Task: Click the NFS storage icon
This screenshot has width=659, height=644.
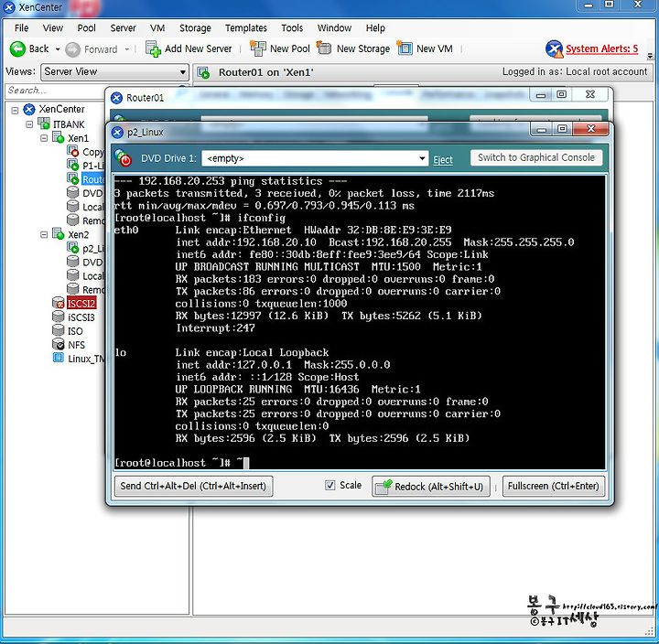Action: click(58, 344)
